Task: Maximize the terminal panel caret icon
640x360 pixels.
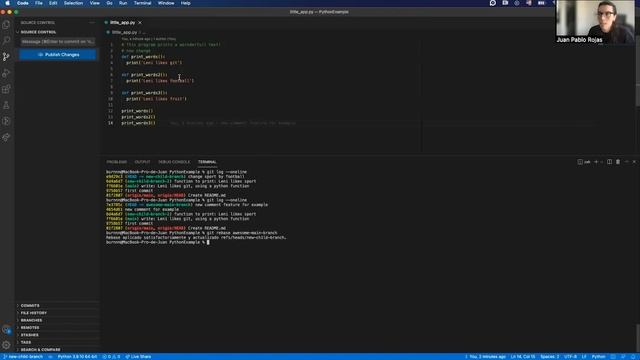Action: [x=627, y=162]
